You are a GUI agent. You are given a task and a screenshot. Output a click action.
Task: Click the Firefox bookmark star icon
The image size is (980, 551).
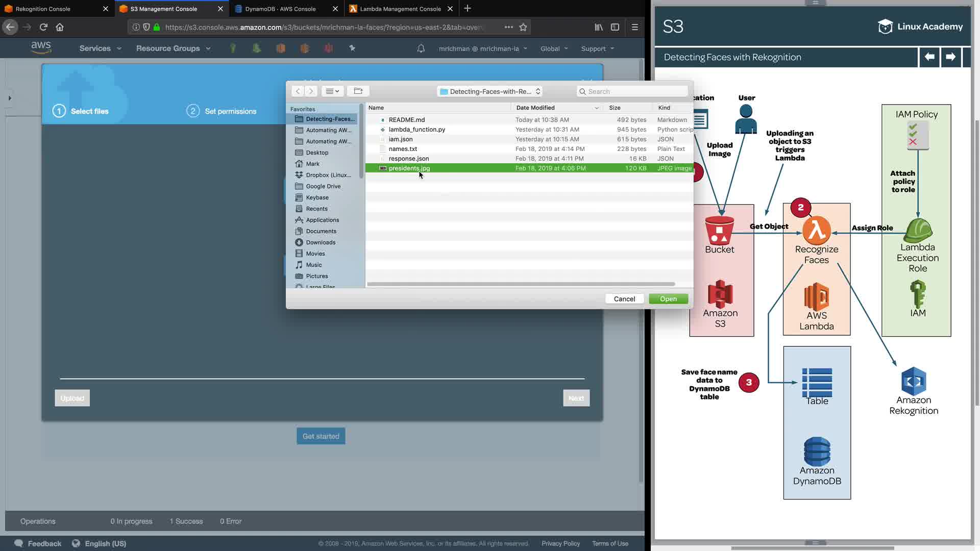[523, 27]
